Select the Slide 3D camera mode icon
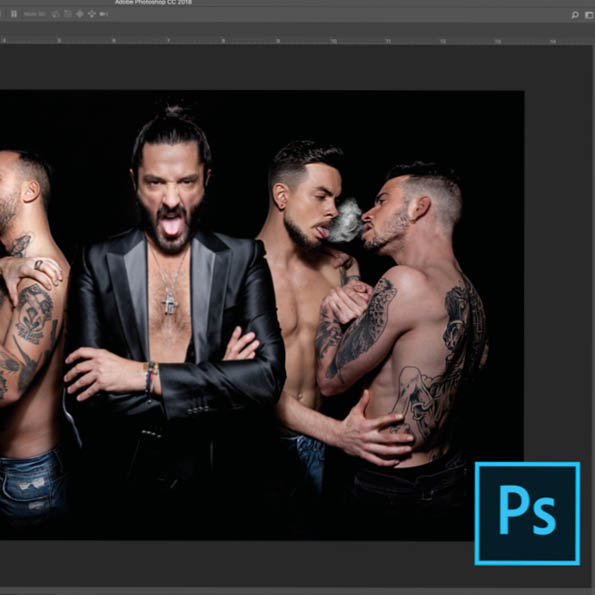595x595 pixels. (x=92, y=14)
